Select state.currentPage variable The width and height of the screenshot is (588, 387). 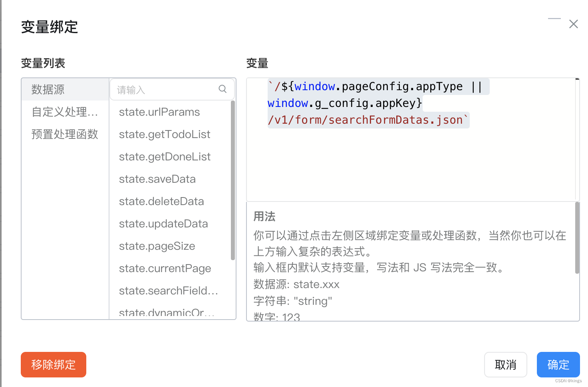pyautogui.click(x=165, y=269)
